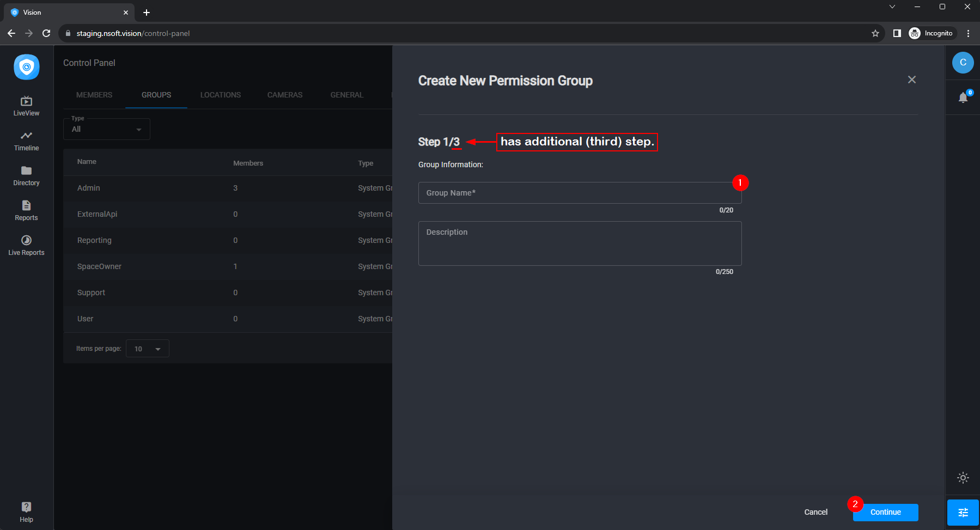Open the tab search chevron
The image size is (980, 530).
point(892,7)
